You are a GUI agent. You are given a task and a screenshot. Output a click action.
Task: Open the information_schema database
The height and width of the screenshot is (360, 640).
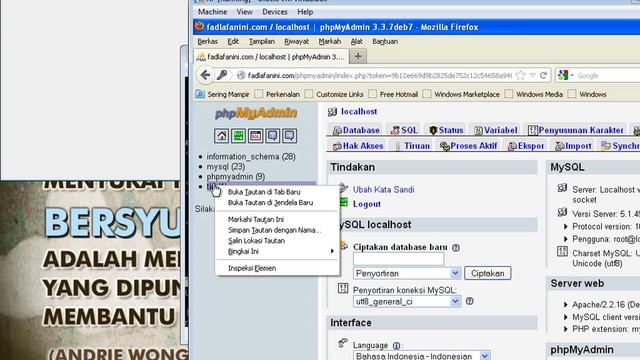[x=251, y=156]
